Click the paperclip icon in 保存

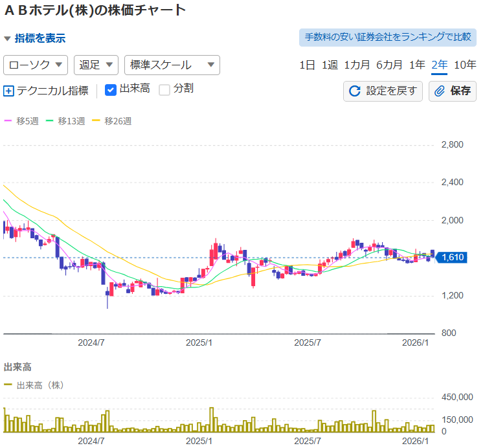point(440,91)
